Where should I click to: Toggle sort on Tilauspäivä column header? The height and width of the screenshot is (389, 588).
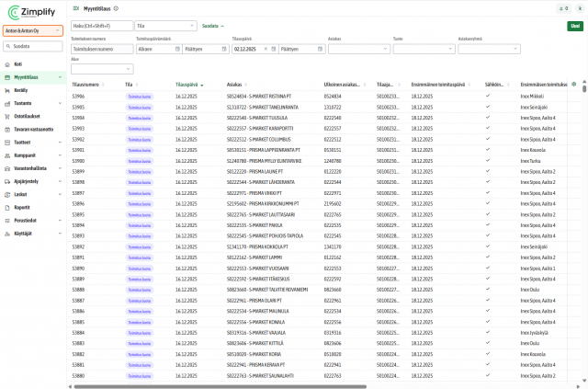click(x=188, y=84)
